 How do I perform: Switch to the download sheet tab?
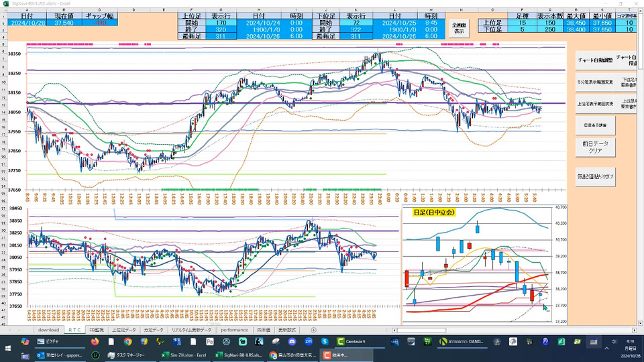[48, 330]
